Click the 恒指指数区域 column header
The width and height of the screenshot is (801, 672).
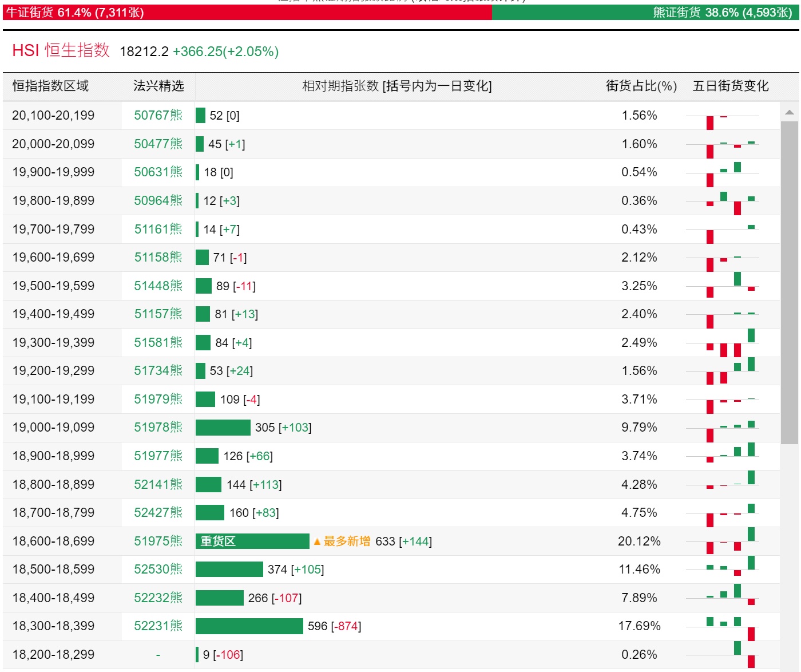pyautogui.click(x=51, y=86)
